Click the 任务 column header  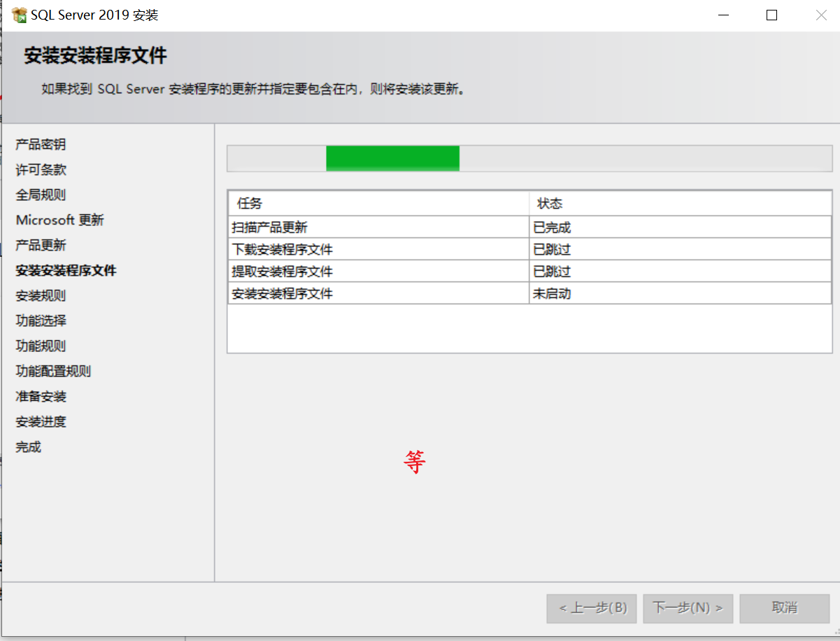pyautogui.click(x=249, y=204)
